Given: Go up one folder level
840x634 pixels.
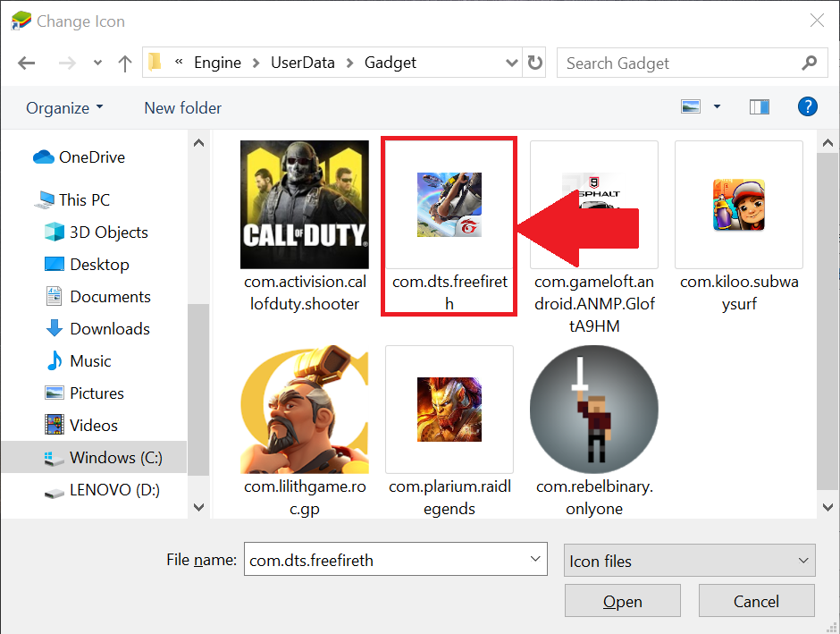Looking at the screenshot, I should tap(125, 63).
